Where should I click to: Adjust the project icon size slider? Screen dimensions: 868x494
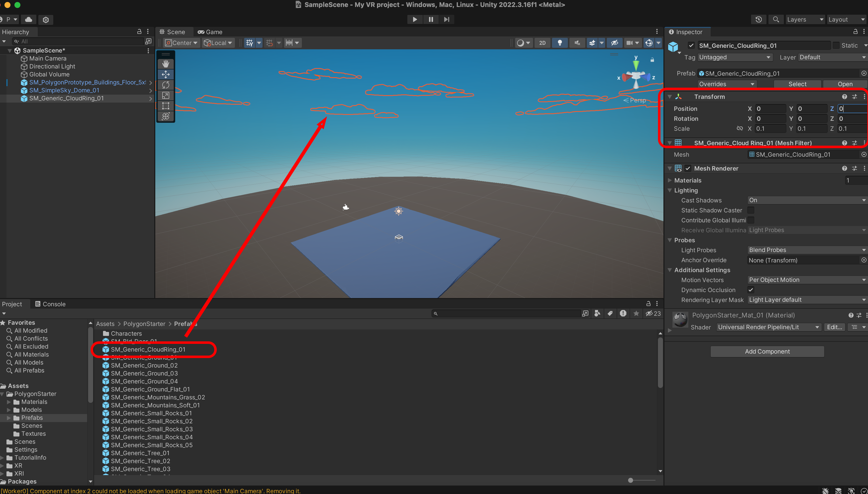631,480
